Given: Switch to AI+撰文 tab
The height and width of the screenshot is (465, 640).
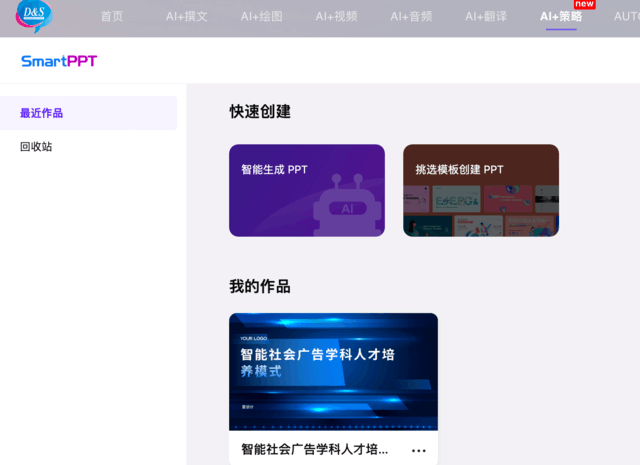Looking at the screenshot, I should [187, 16].
